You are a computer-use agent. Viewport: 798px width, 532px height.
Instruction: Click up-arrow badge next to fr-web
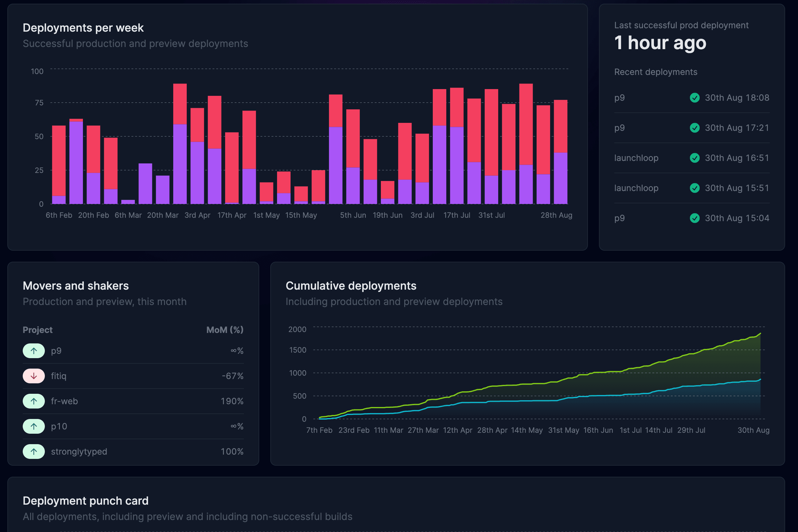tap(33, 401)
